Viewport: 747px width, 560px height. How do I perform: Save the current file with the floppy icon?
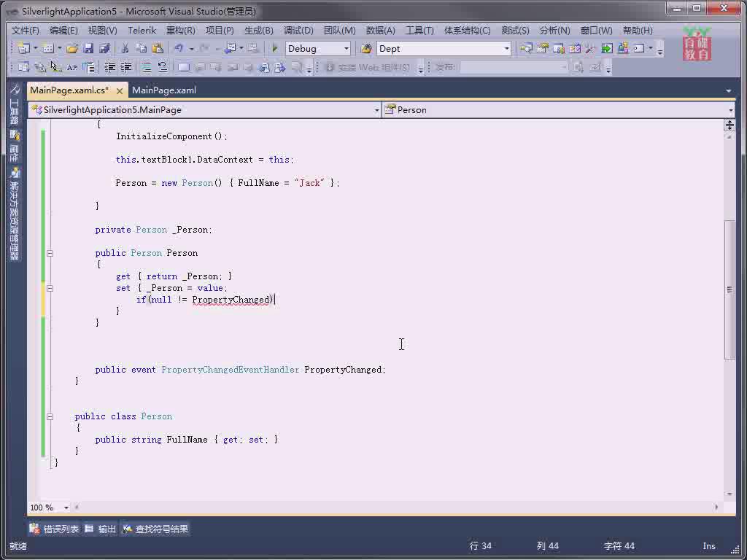click(88, 48)
